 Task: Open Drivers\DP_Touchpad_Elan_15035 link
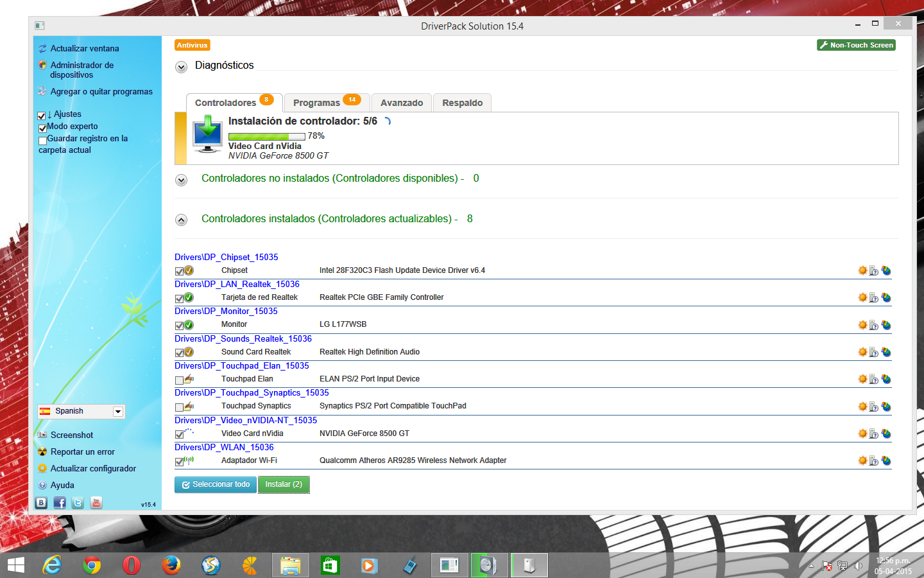242,365
